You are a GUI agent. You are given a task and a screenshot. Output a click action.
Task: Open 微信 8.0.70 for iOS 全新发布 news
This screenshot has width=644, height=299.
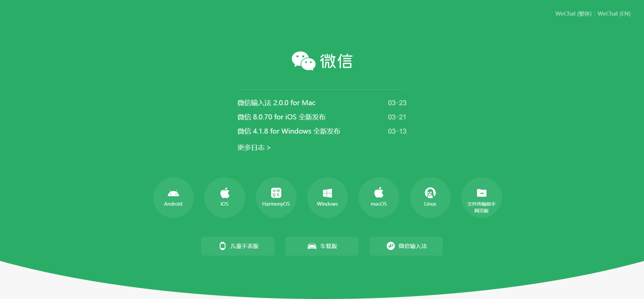282,117
